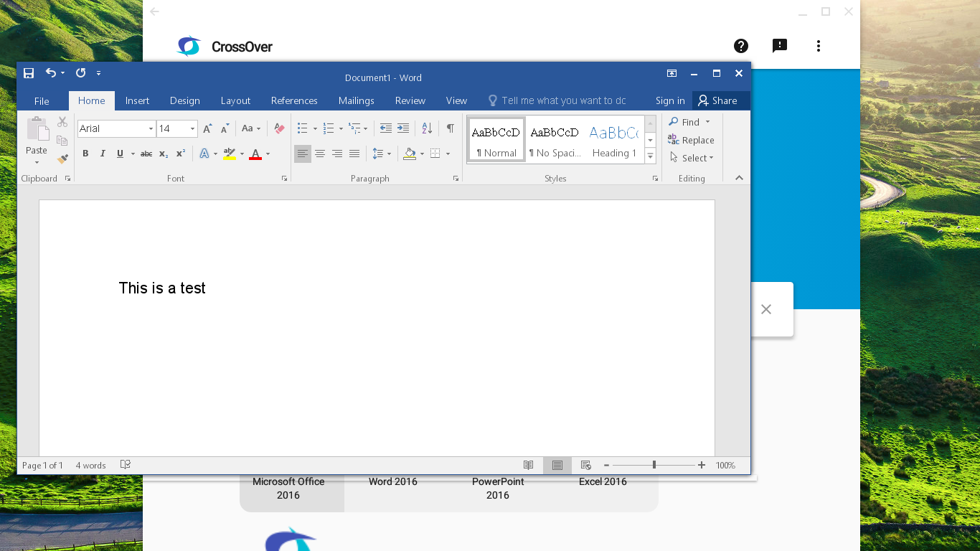Toggle Italic formatting

coord(103,154)
